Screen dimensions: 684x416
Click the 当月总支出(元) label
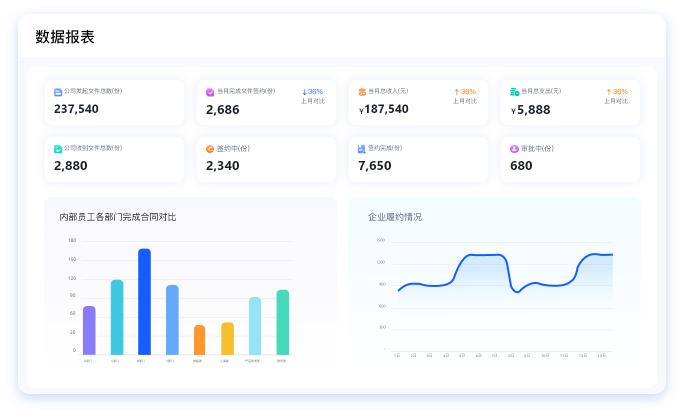[541, 91]
